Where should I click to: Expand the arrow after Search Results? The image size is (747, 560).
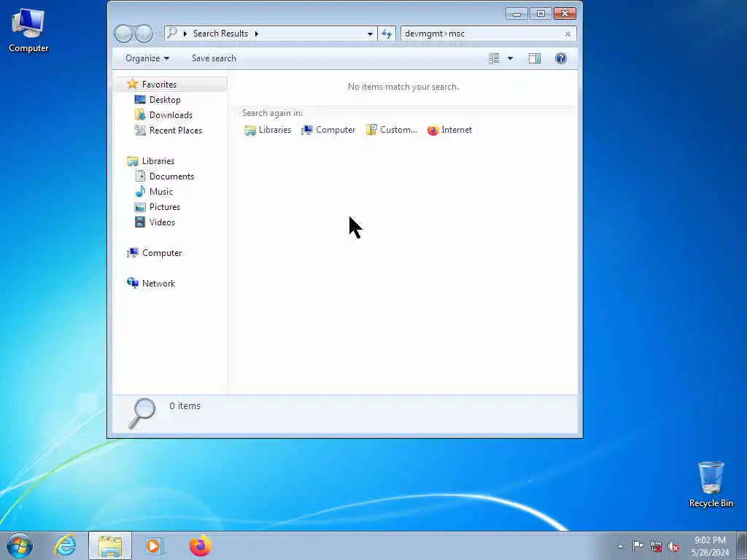(x=256, y=34)
